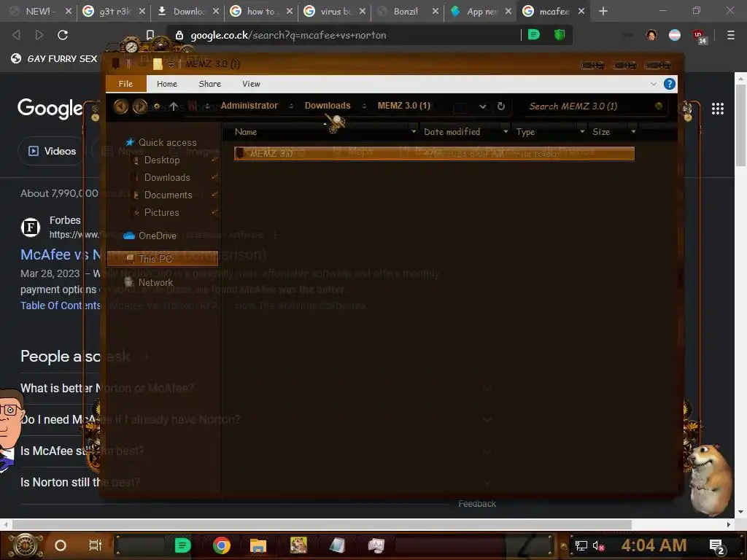Select Downloads in the breadcrumb path
The image size is (747, 560).
tap(328, 106)
